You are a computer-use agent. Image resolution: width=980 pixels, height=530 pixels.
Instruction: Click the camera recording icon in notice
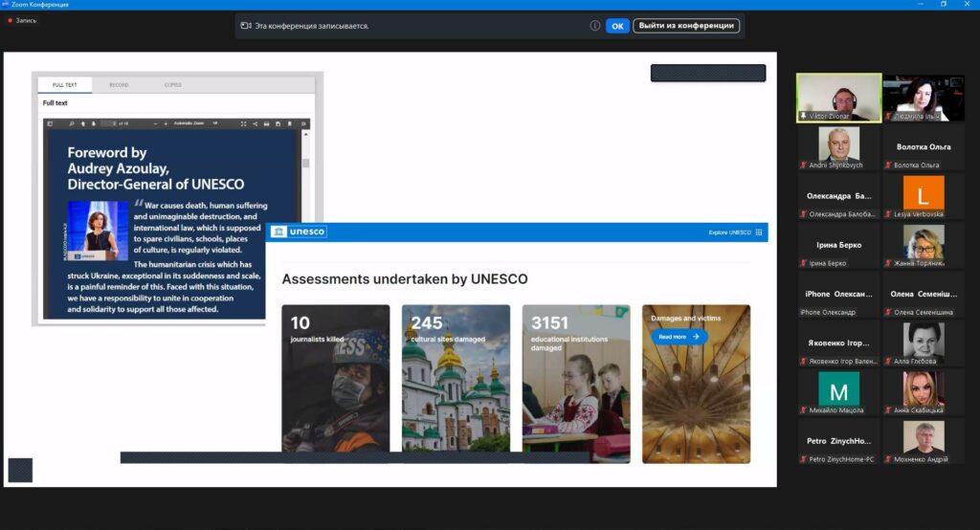pos(246,26)
